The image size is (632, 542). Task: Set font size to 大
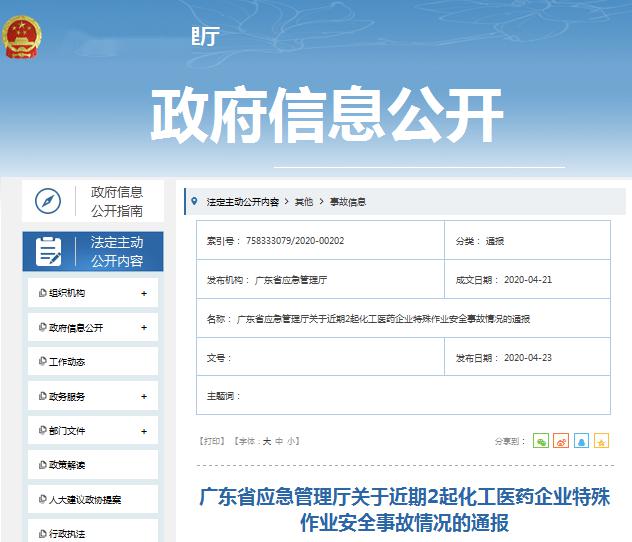pyautogui.click(x=267, y=442)
